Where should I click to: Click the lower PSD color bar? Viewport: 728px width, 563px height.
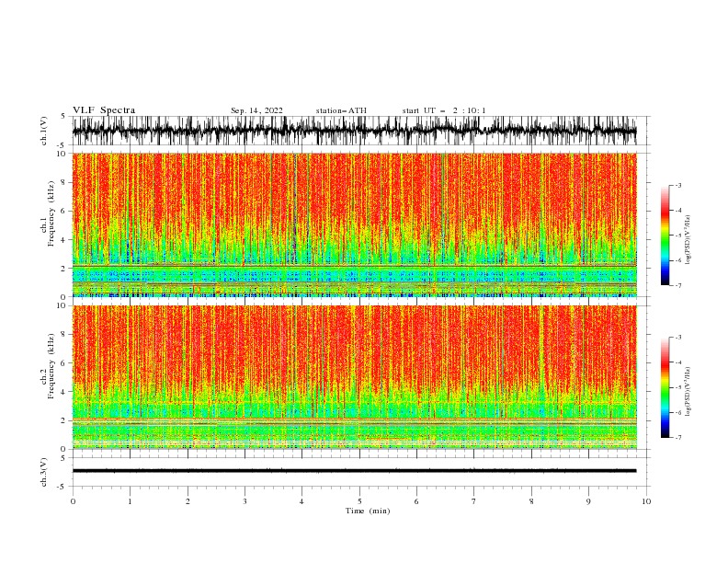point(665,387)
